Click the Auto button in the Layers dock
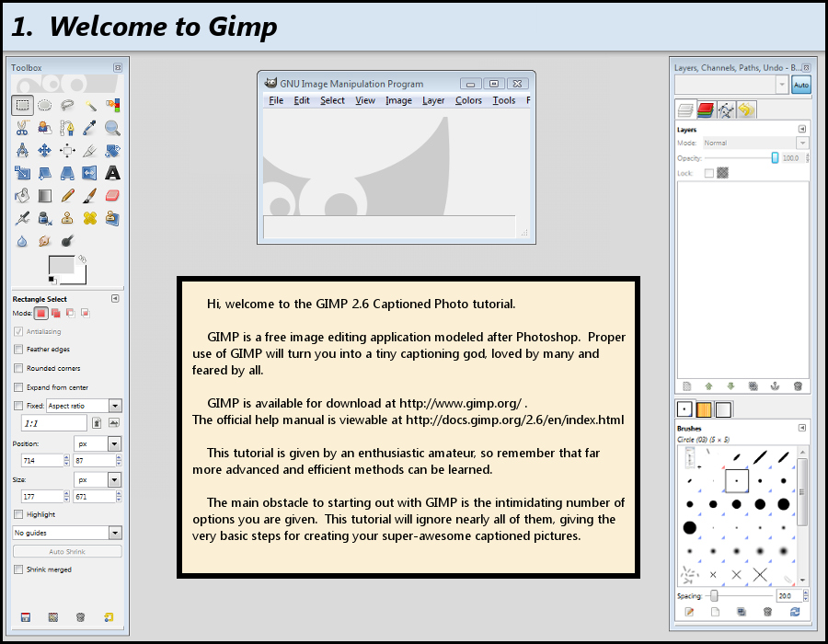 click(799, 85)
